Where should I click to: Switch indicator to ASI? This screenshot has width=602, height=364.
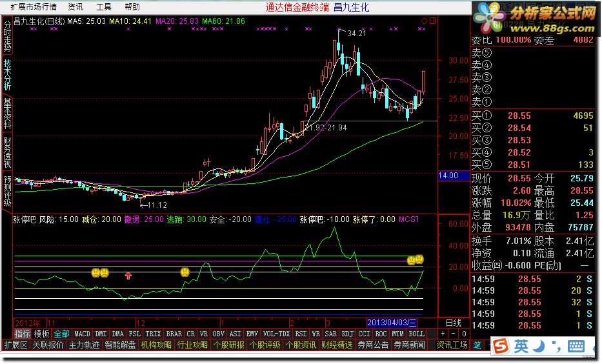click(x=235, y=334)
